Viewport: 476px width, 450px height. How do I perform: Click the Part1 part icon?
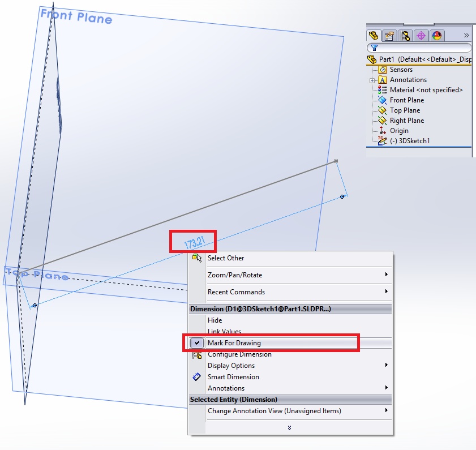coord(372,59)
